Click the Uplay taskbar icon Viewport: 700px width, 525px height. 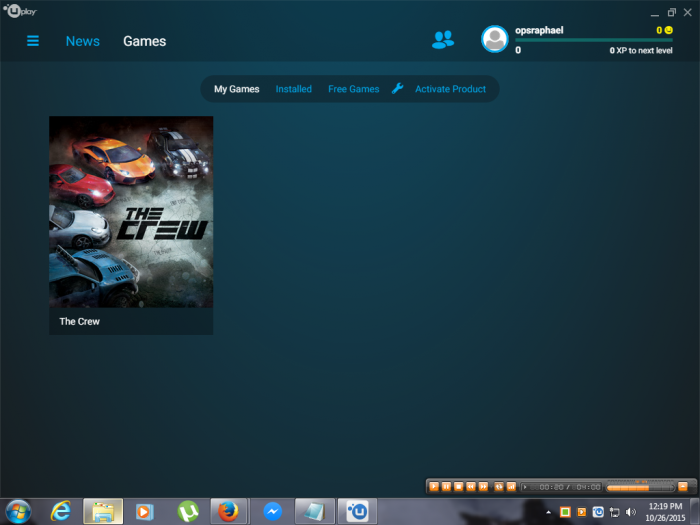pos(357,512)
